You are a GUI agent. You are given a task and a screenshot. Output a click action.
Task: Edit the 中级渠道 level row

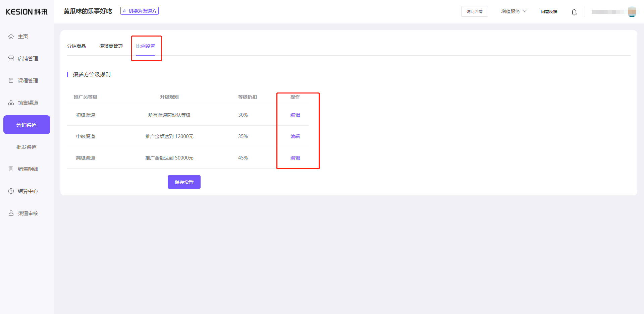(x=295, y=136)
